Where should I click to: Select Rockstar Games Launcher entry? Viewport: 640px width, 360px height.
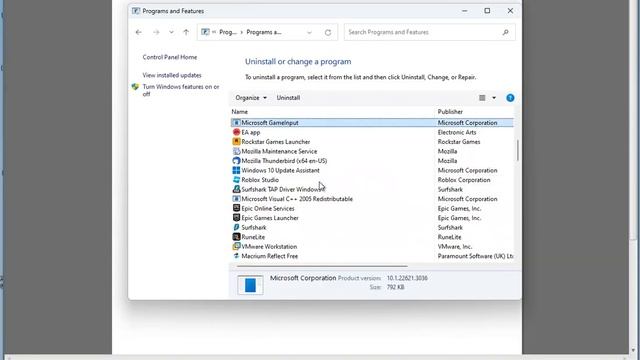[x=276, y=142]
